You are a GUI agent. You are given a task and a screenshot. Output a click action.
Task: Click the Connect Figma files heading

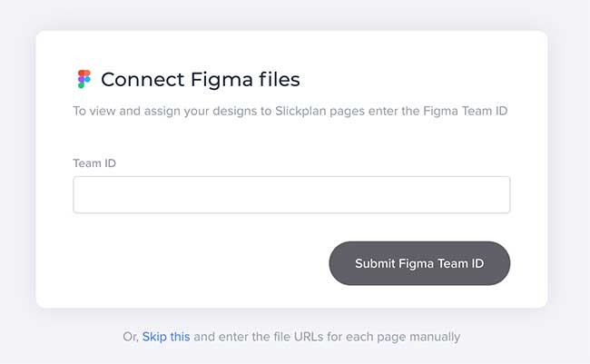(x=200, y=80)
